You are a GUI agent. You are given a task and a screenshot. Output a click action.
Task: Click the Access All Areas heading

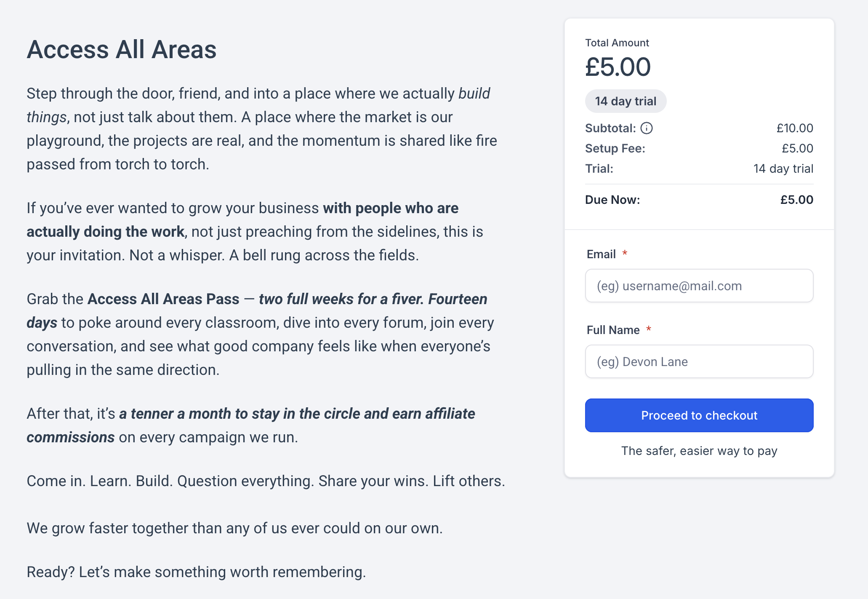(122, 50)
